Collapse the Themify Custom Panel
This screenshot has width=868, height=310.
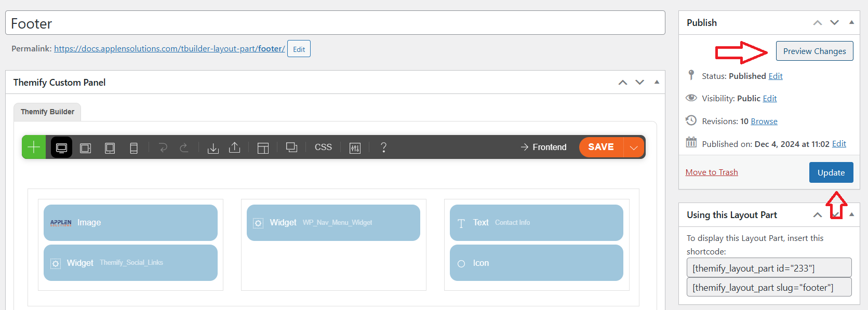click(657, 82)
